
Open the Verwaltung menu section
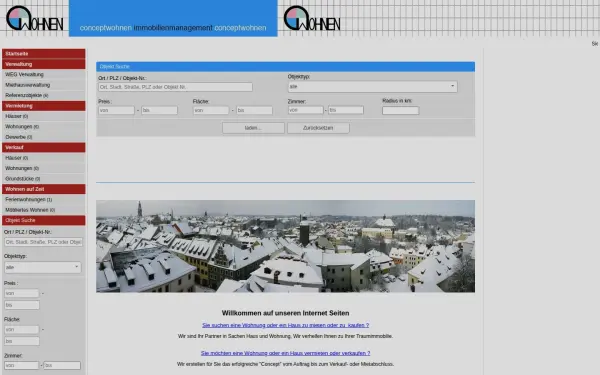[x=44, y=64]
